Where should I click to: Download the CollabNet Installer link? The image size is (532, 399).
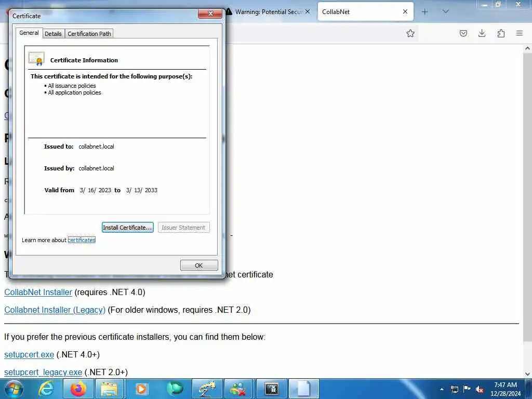click(x=38, y=292)
